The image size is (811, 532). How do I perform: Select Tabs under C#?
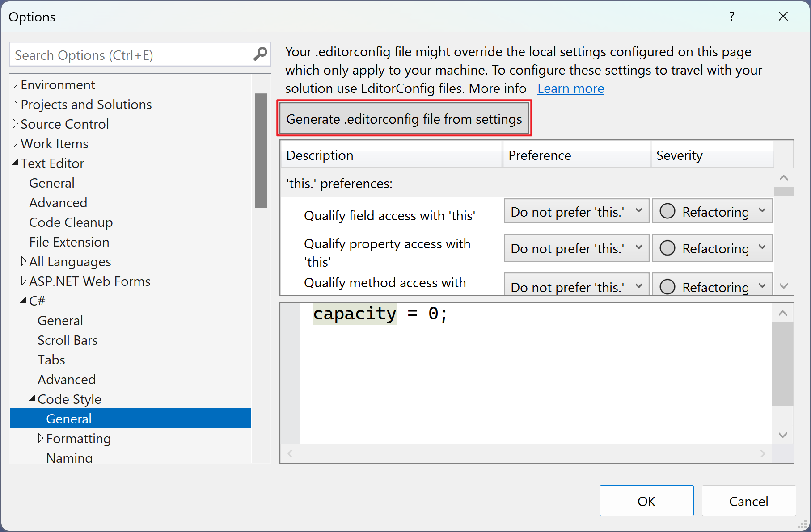coord(51,360)
